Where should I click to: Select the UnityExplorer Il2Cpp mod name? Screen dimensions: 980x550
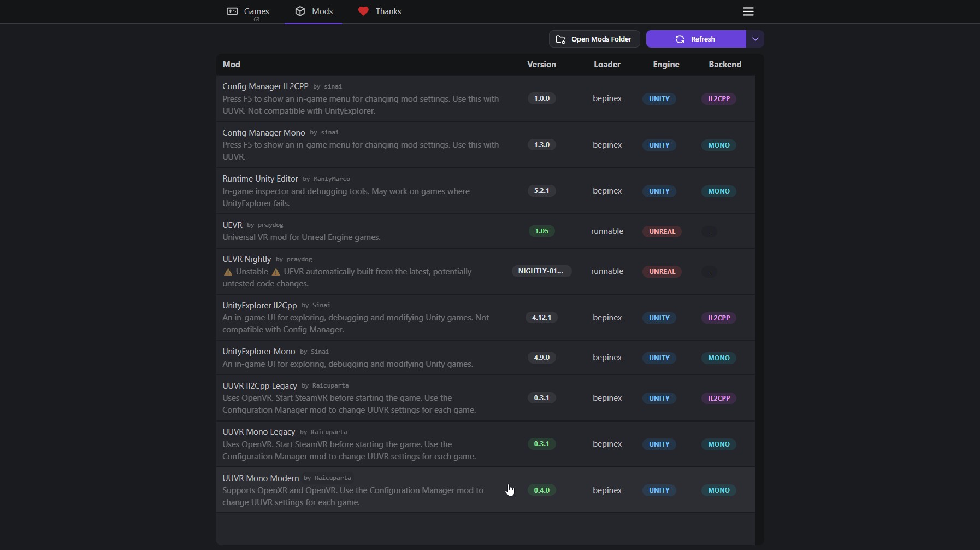click(259, 306)
